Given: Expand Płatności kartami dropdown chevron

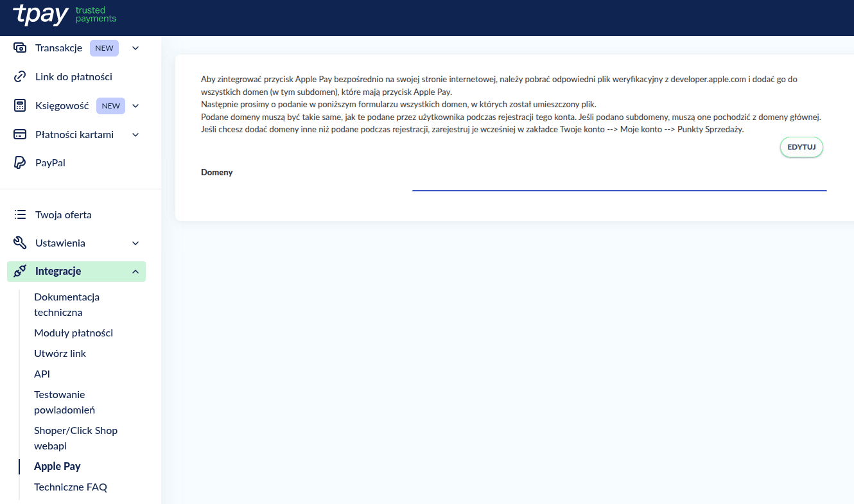Looking at the screenshot, I should (135, 135).
